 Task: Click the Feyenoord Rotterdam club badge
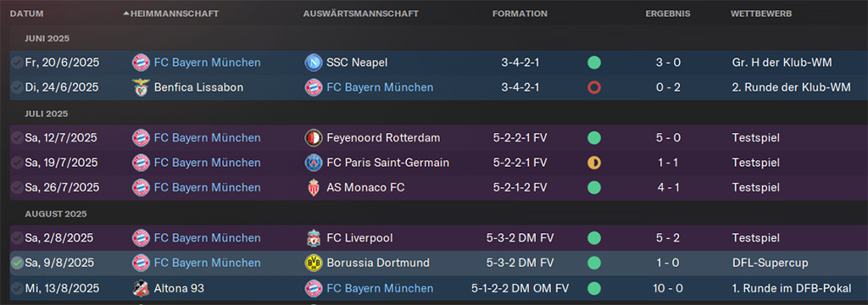tap(314, 138)
